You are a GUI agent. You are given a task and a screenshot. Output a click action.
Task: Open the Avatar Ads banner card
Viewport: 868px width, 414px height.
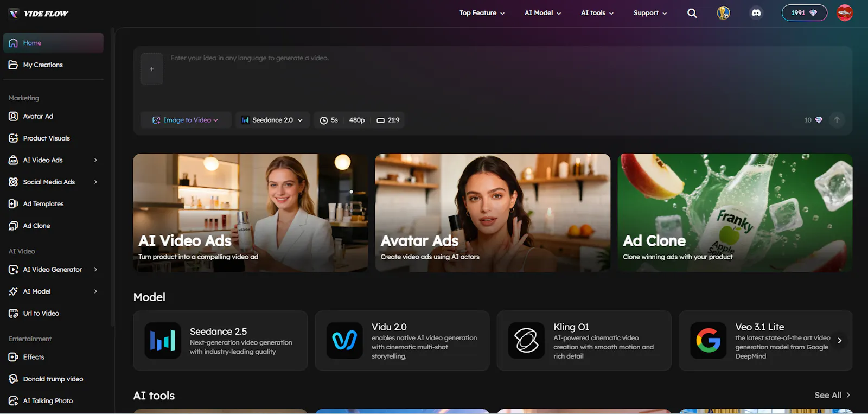(493, 213)
